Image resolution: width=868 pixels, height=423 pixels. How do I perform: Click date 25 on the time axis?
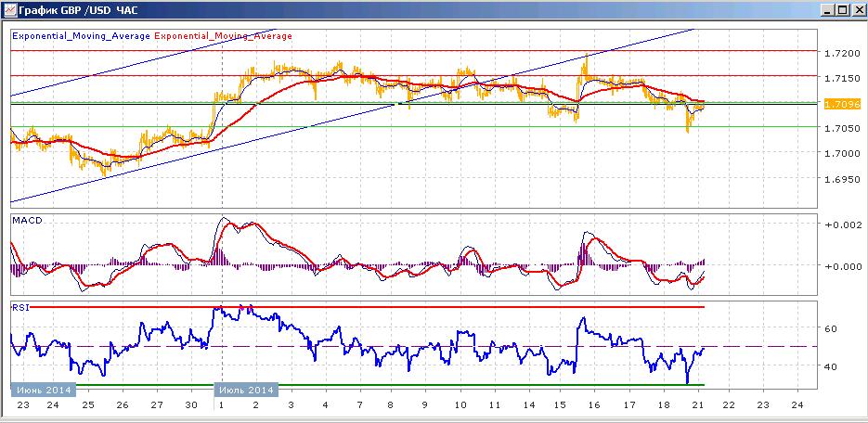pos(87,404)
